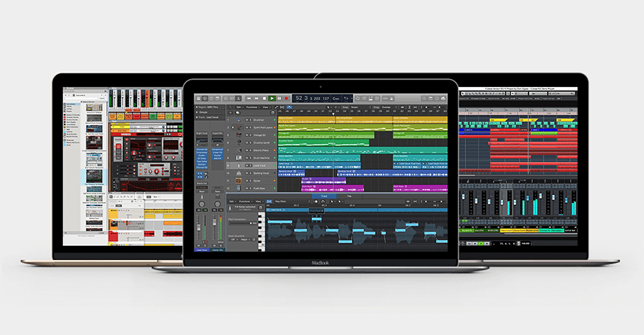
Task: Switch to the editor's Track tab
Action: click(324, 196)
